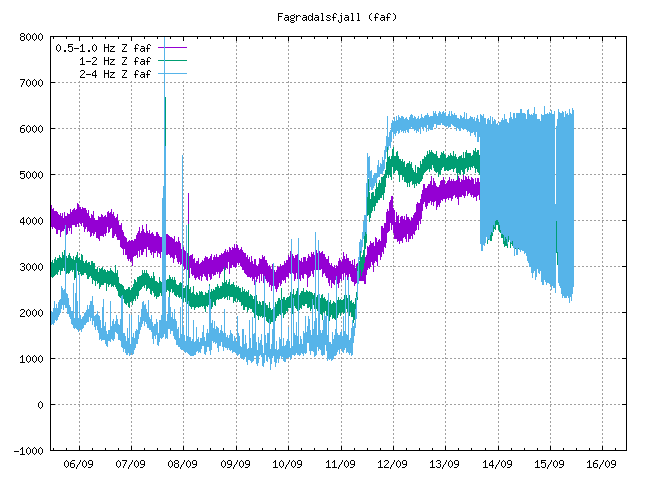Screen dimensions: 652x485
Task: Select the 1-2 Hz Z faf legend label
Action: coord(114,61)
